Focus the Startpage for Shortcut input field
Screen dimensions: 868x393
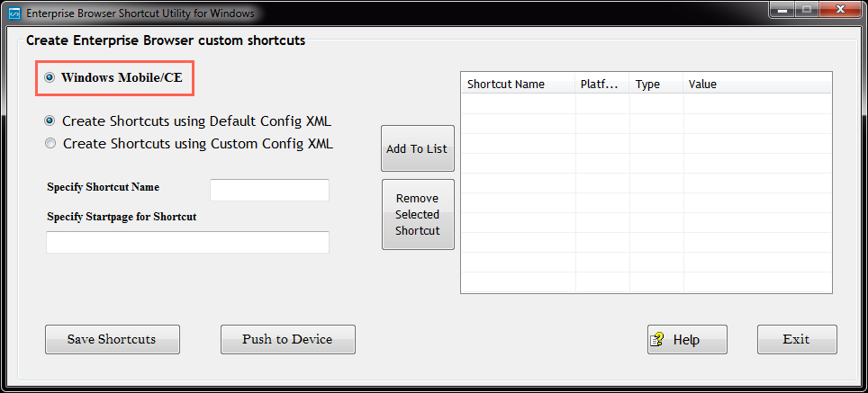[187, 242]
